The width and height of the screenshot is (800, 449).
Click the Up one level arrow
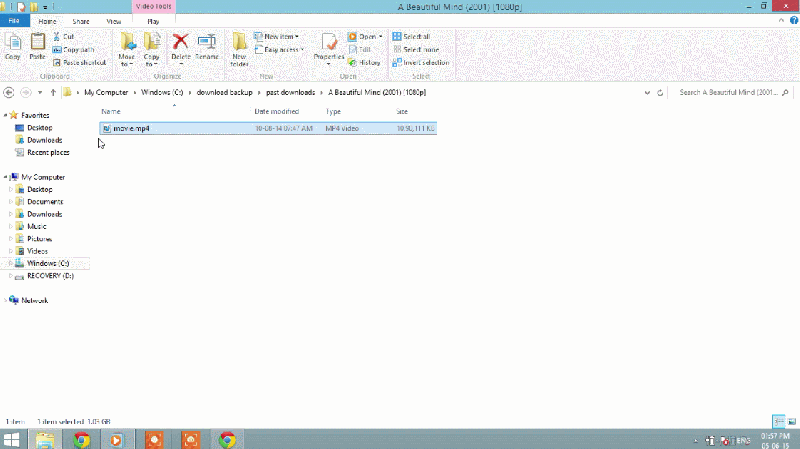click(x=53, y=92)
